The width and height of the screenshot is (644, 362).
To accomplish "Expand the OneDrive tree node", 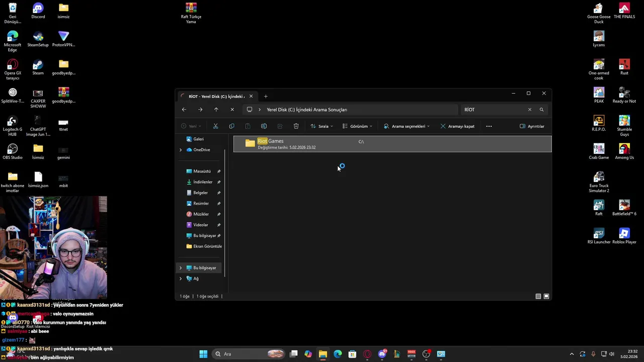I will (x=181, y=150).
